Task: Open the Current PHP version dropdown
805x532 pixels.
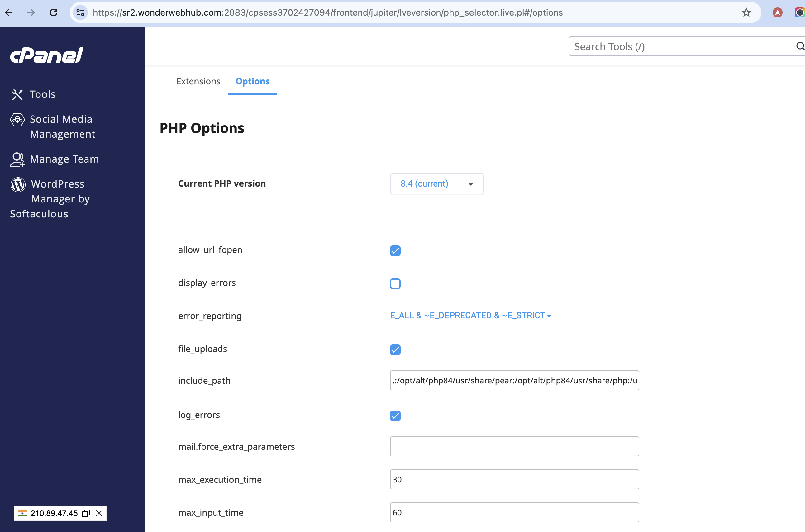Action: pos(436,184)
